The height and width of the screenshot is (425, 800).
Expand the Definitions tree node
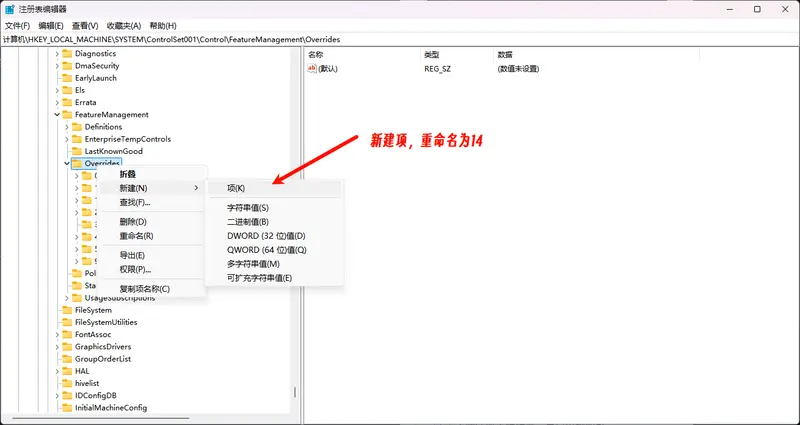(x=67, y=127)
